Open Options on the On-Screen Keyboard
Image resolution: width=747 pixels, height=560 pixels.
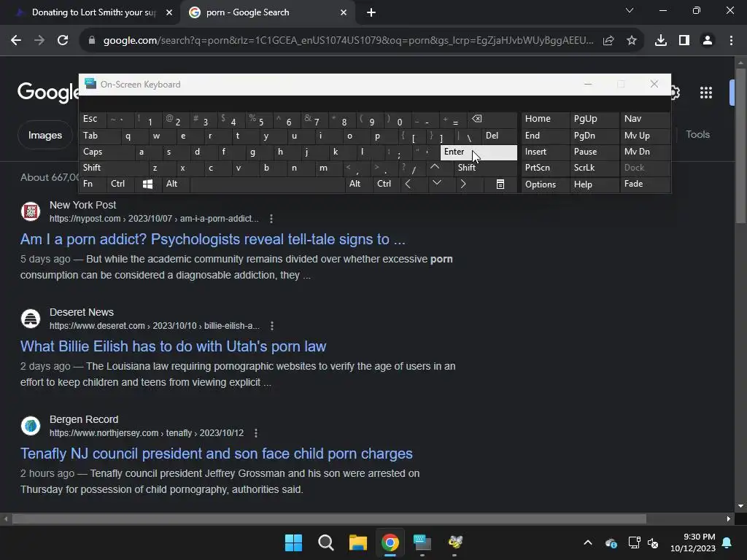point(545,184)
